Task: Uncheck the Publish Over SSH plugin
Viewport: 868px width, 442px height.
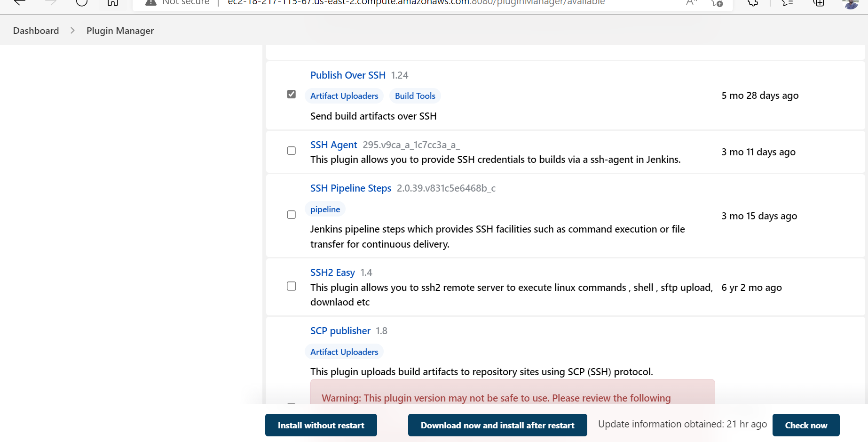Action: pos(291,94)
